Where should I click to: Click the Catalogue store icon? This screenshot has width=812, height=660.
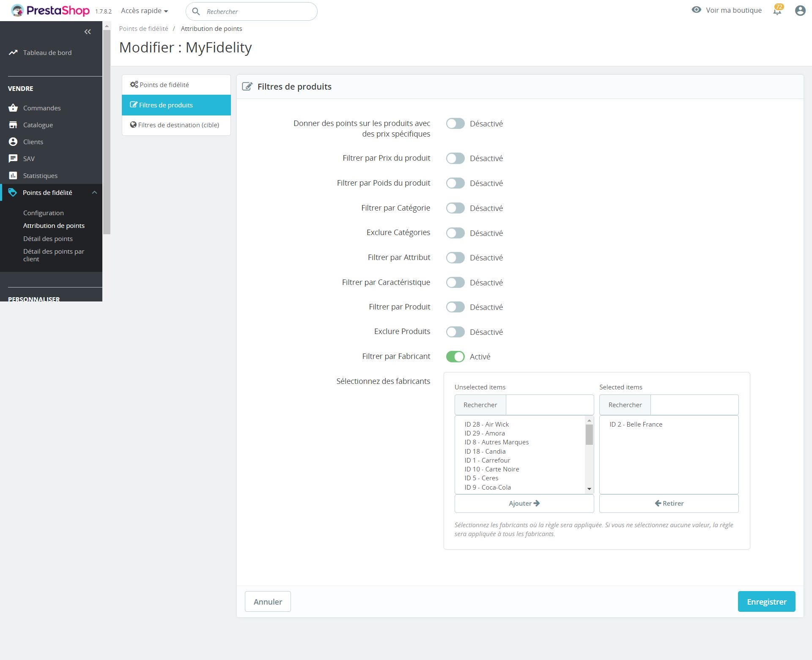(x=13, y=125)
